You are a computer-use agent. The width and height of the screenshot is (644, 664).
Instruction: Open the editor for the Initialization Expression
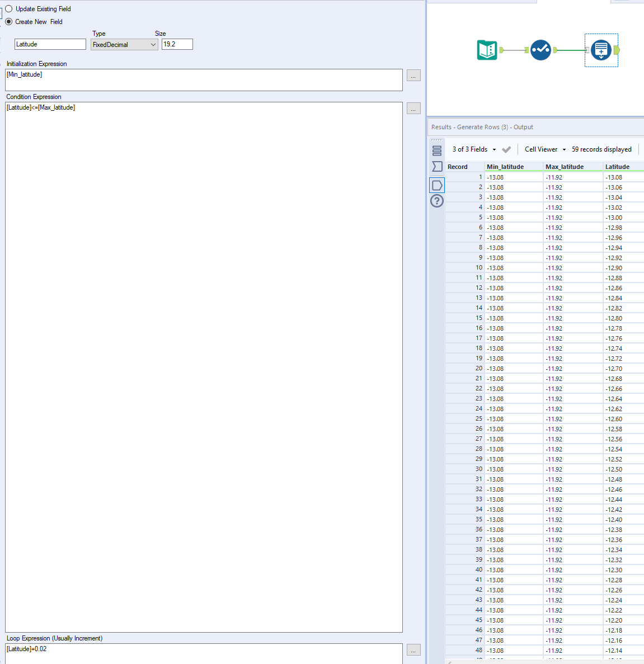coord(413,76)
